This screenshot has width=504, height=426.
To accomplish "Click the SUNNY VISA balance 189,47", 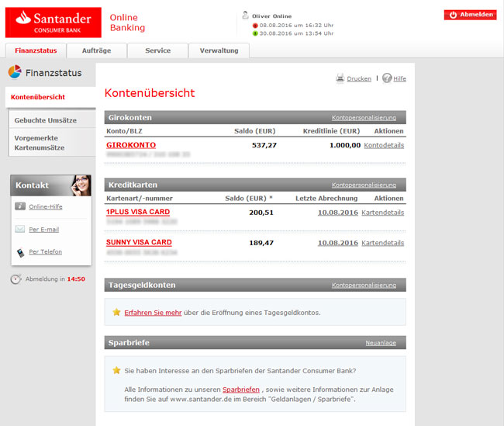I will tap(261, 243).
